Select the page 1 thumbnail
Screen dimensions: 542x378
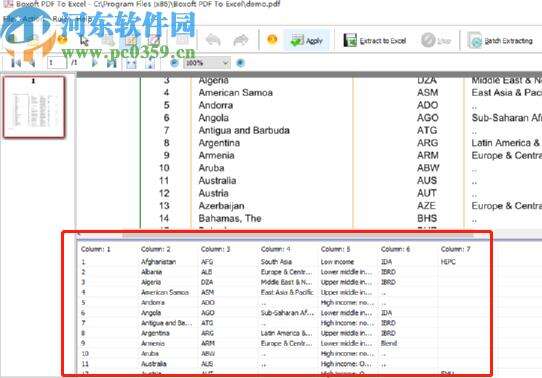pyautogui.click(x=34, y=107)
